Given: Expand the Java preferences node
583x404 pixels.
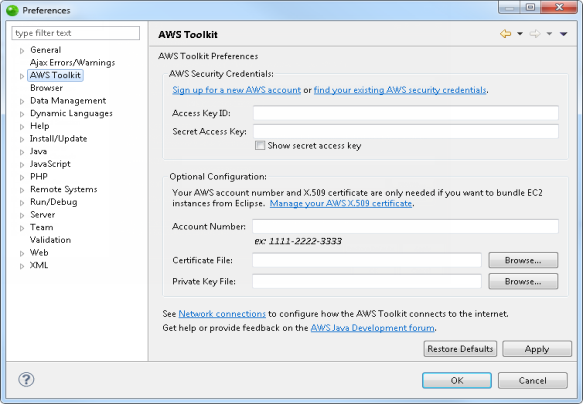Looking at the screenshot, I should [22, 152].
